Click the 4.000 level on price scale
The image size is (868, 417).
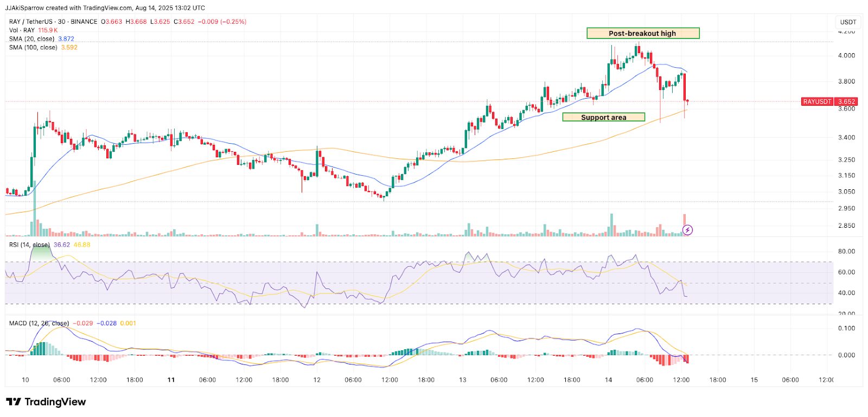tap(846, 55)
